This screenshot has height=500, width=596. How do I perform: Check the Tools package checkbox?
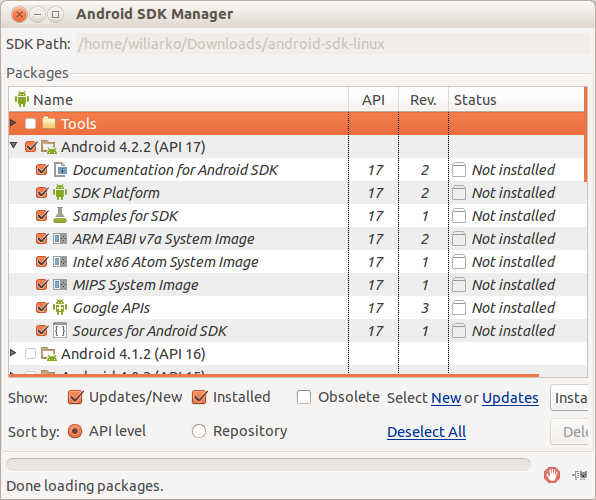30,124
